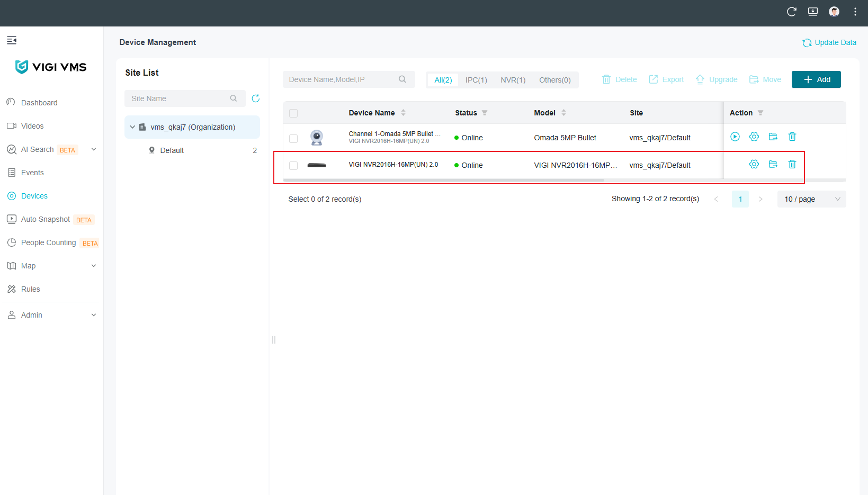This screenshot has width=868, height=495.
Task: Switch to the IPC(1) tab
Action: click(x=476, y=80)
